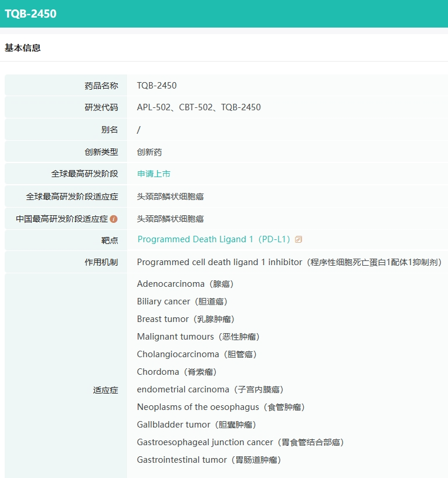This screenshot has height=478, width=448.
Task: Click the 中国最高研发阶段适应症 label text
Action: coord(62,219)
